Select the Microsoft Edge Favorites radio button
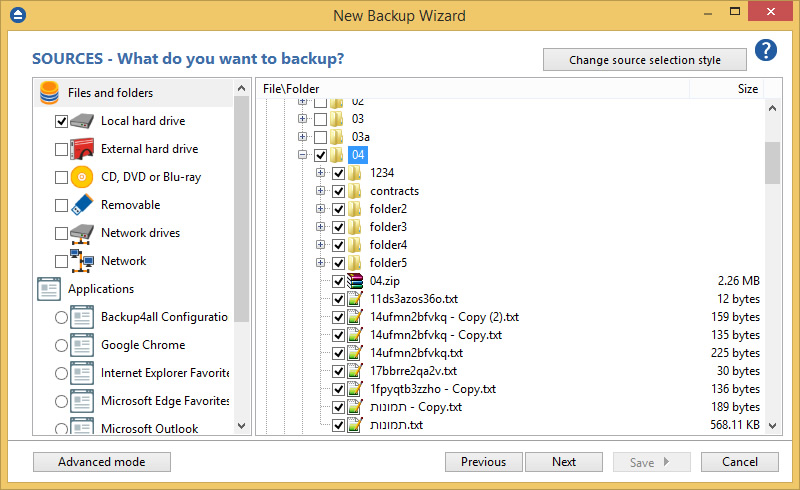This screenshot has height=490, width=800. (x=62, y=401)
